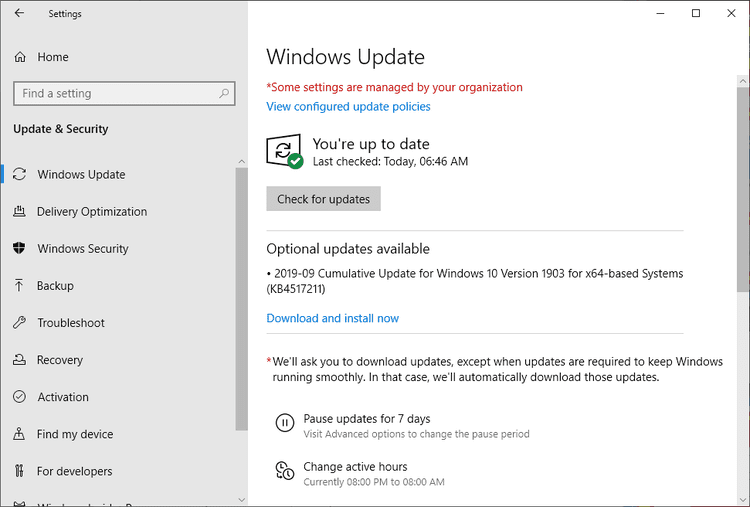Click the For developers tools icon
Screen dimensions: 750x507
(x=19, y=471)
